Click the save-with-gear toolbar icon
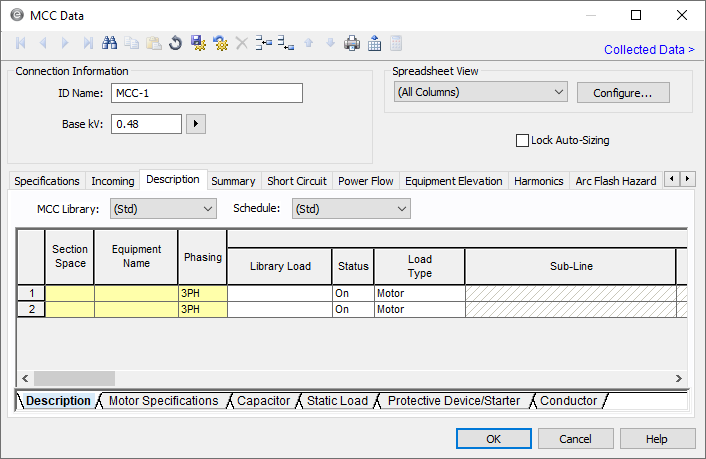The height and width of the screenshot is (459, 706). click(x=197, y=43)
